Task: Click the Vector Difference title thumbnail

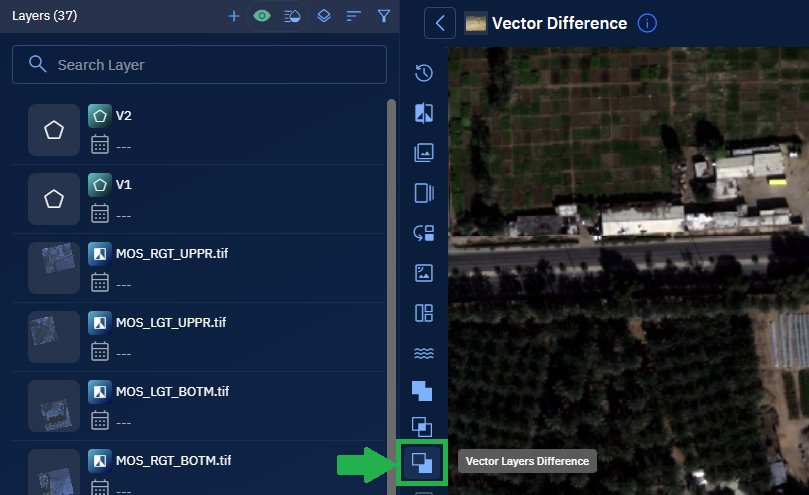Action: tap(476, 23)
